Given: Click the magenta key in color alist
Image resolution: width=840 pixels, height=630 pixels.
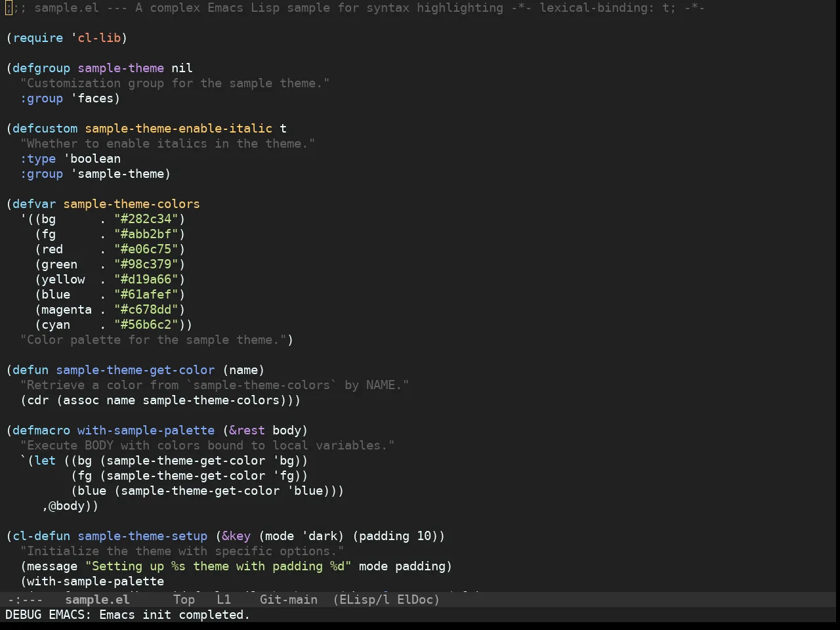Looking at the screenshot, I should [x=67, y=310].
